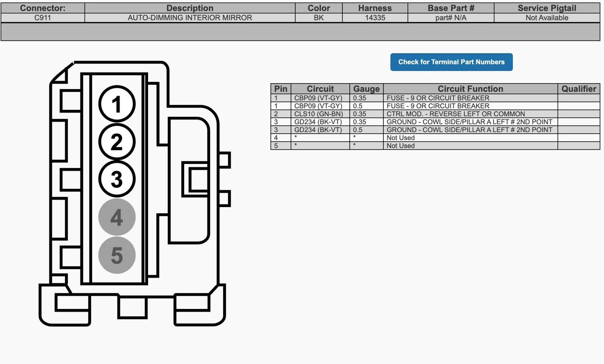Click AUTO-DIMMING INTERIOR MIRROR description cell
Image resolution: width=604 pixels, height=364 pixels.
click(190, 18)
